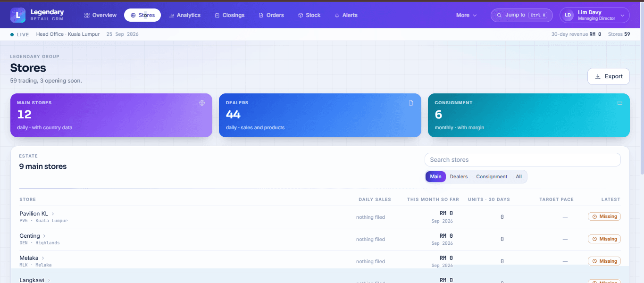
Task: Open the Pavilion KL store
Action: click(x=33, y=214)
